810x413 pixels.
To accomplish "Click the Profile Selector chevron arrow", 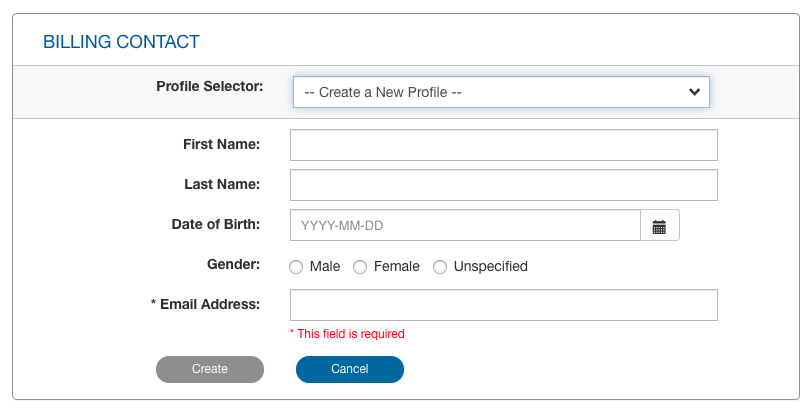I will [x=695, y=92].
